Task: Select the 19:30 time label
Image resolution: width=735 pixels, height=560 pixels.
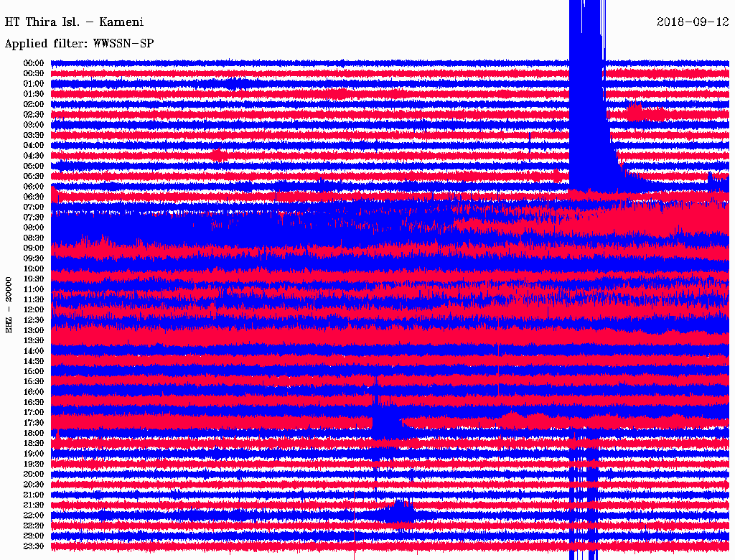Action: tap(34, 465)
